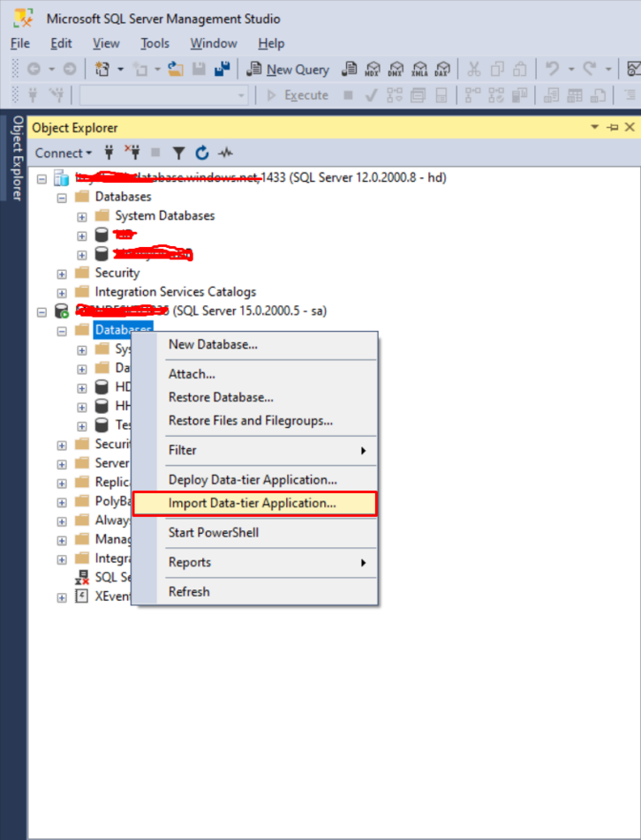
Task: Open the Object Explorer window position menu
Action: pos(594,127)
